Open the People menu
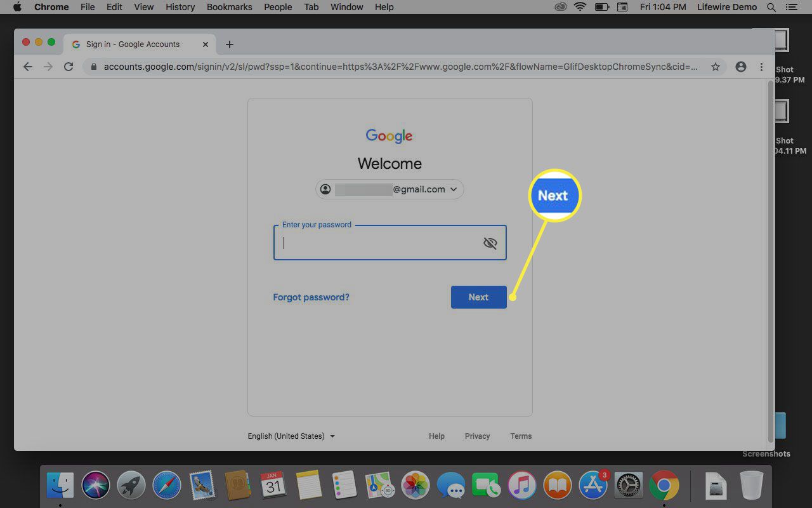Viewport: 812px width, 508px height. point(278,7)
